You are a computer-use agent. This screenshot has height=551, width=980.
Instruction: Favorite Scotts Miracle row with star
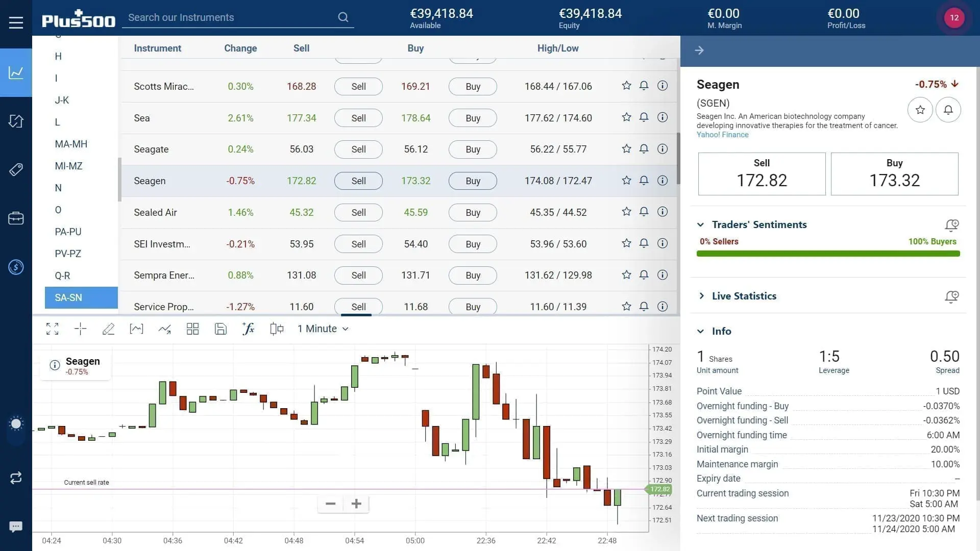tap(626, 85)
